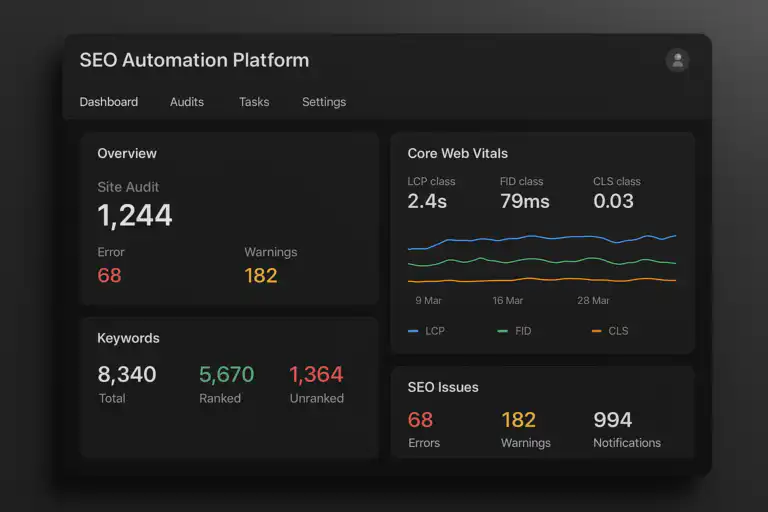Open the Unranked keywords value 1,364
768x512 pixels.
pyautogui.click(x=316, y=375)
